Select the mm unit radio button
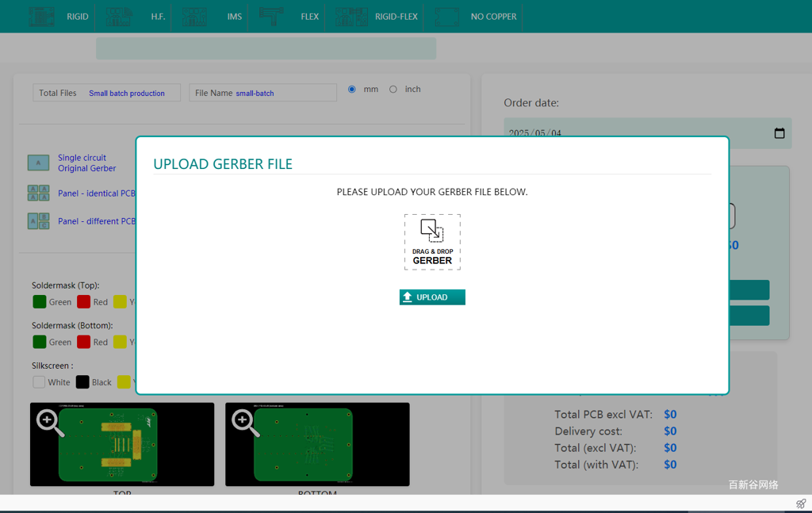812x513 pixels. click(x=352, y=90)
